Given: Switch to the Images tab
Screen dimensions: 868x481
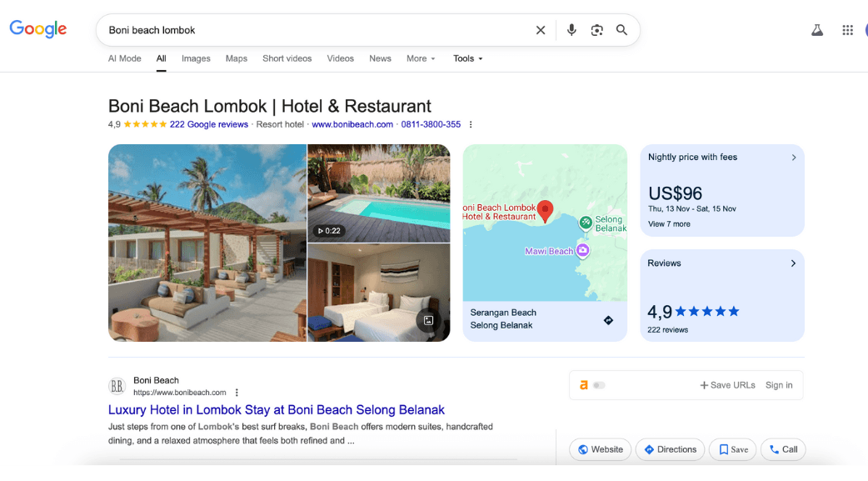Looking at the screenshot, I should point(196,58).
